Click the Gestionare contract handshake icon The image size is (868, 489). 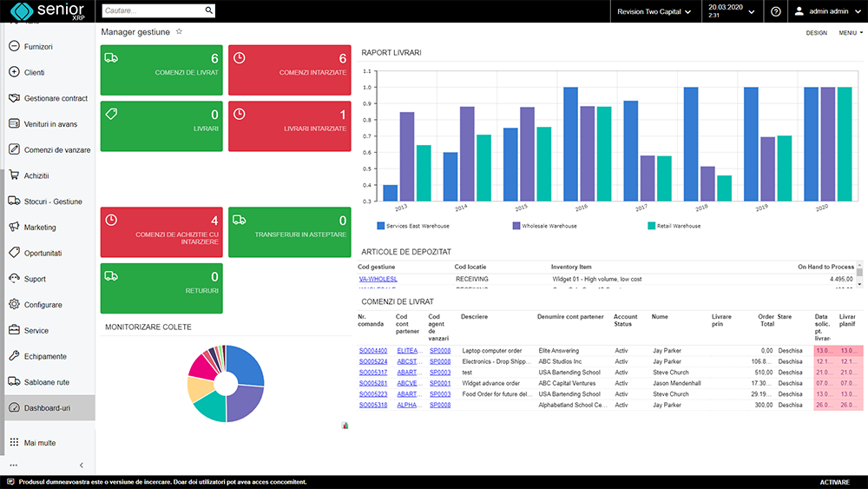tap(15, 98)
